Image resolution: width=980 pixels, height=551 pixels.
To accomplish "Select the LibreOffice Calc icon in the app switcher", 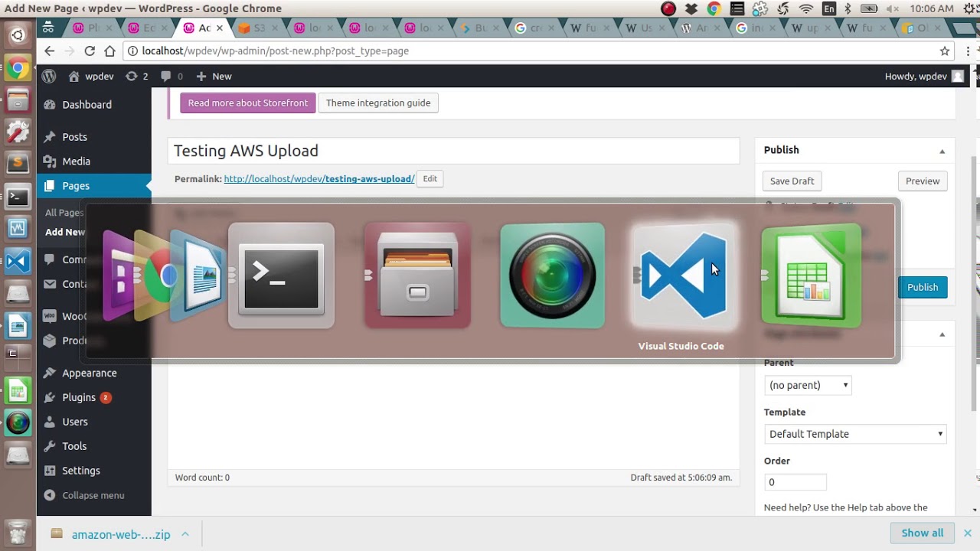I will tap(812, 276).
